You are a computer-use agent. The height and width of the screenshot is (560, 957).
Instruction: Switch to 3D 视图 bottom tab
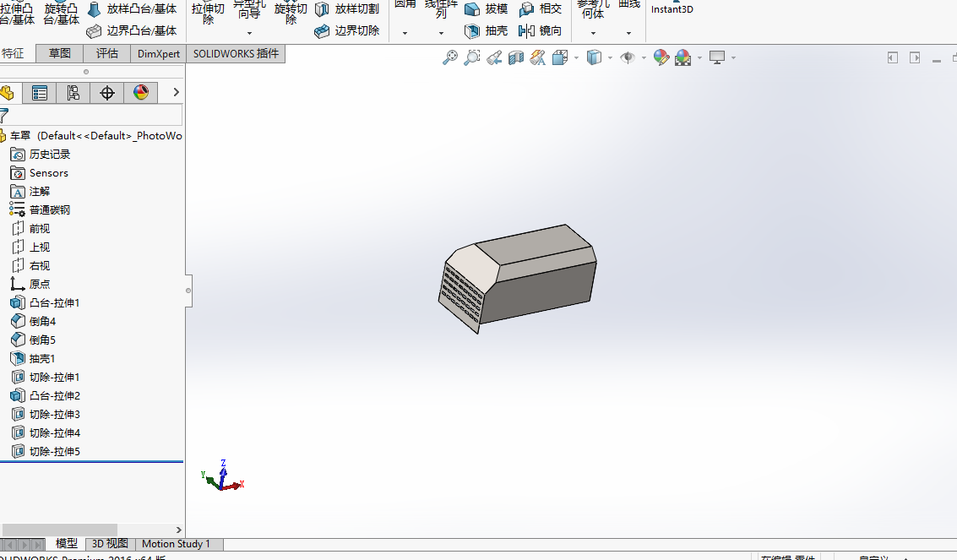(x=110, y=544)
